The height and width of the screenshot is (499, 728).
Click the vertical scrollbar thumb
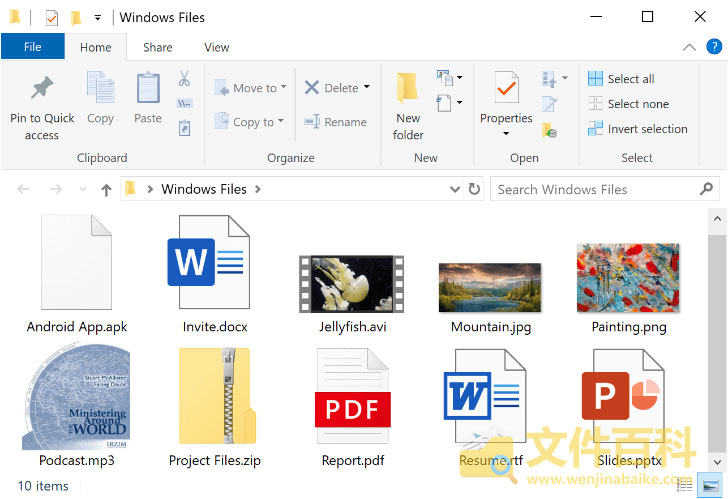(x=716, y=343)
